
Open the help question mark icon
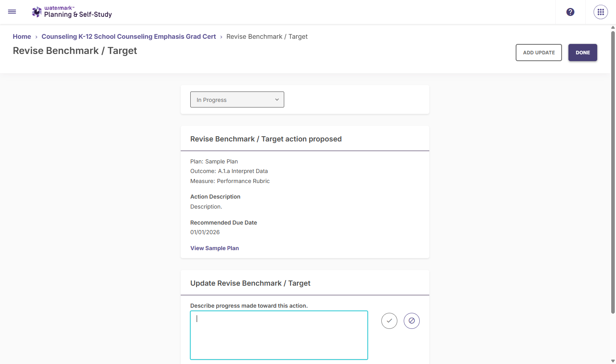pos(570,12)
